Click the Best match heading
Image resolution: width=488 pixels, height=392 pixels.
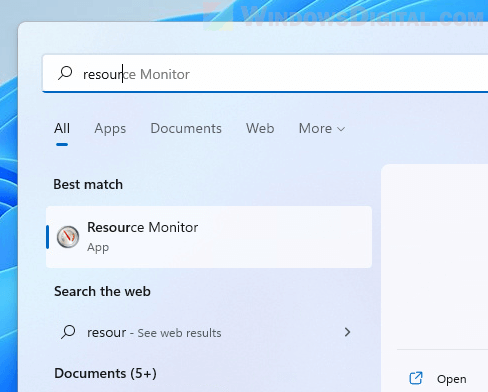pos(88,184)
